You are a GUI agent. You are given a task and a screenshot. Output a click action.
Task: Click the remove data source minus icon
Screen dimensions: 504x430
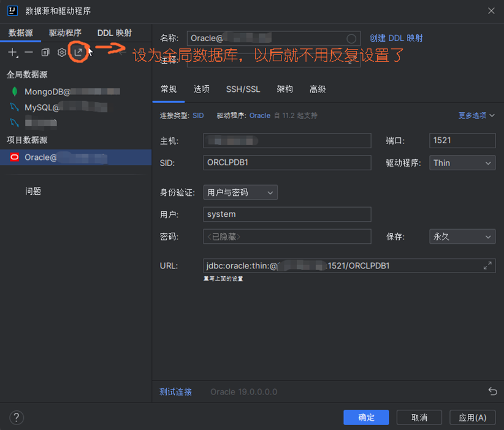pos(29,53)
